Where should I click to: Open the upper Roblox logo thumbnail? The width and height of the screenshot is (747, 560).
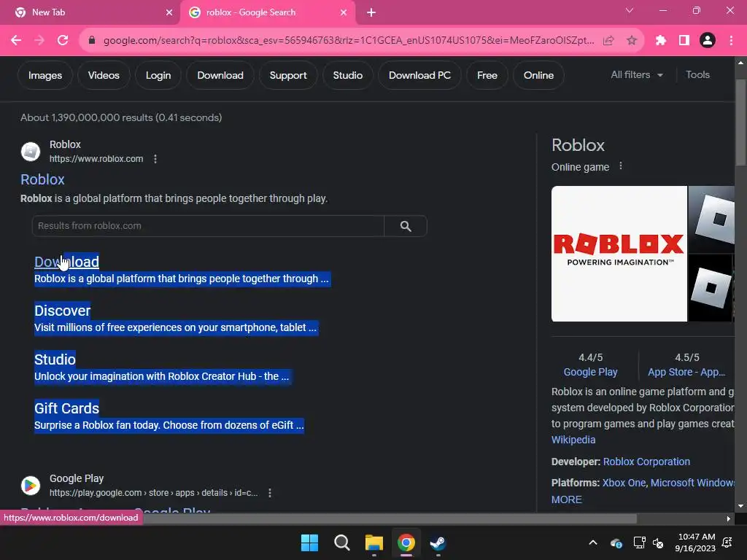[x=712, y=219]
